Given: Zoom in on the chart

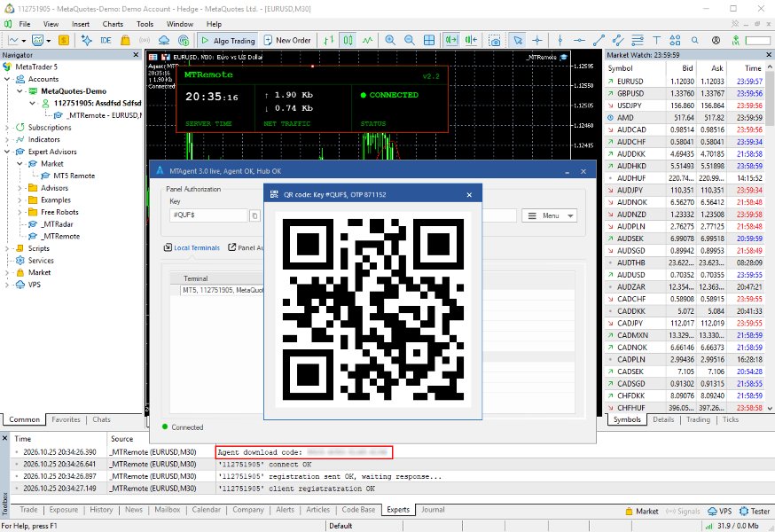Looking at the screenshot, I should (390, 40).
